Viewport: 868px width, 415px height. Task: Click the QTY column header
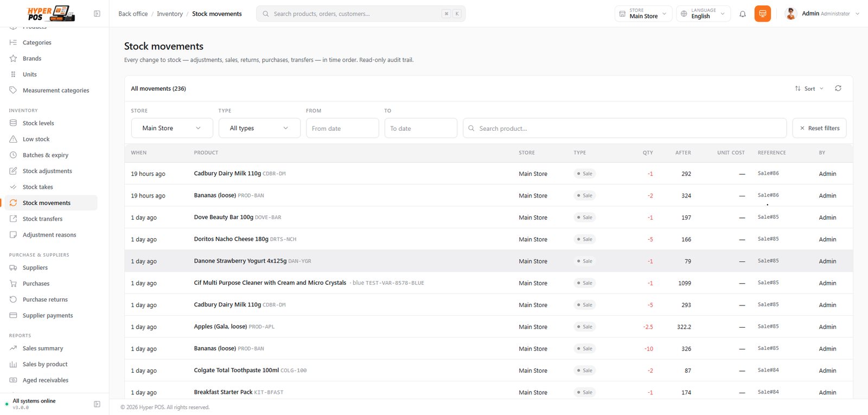tap(648, 153)
